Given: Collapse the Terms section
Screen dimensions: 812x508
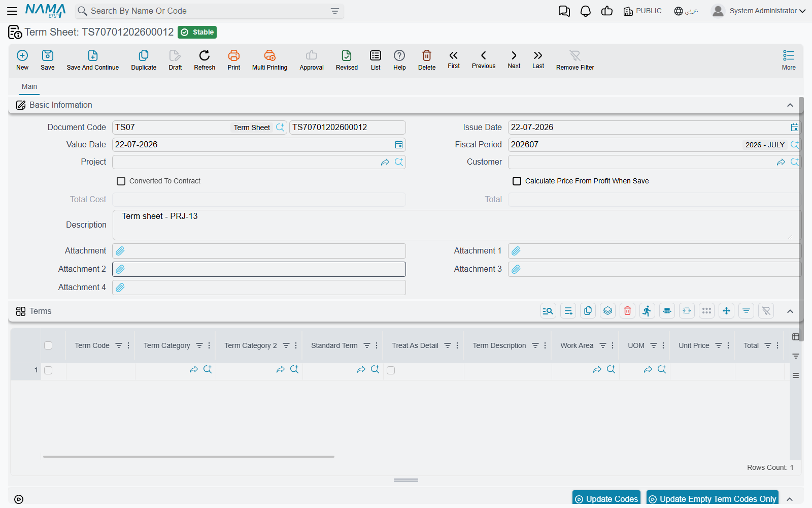Looking at the screenshot, I should tap(790, 311).
